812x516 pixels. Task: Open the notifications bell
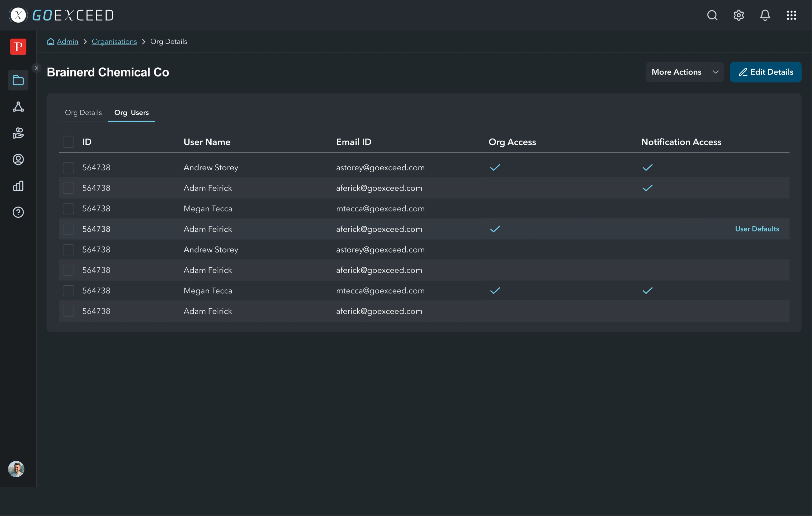pyautogui.click(x=765, y=15)
